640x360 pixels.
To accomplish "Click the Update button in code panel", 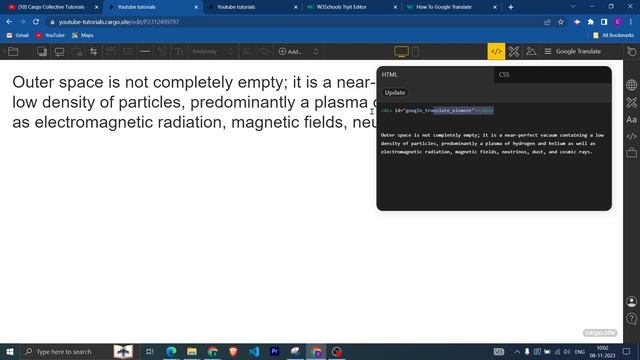I will click(x=395, y=93).
